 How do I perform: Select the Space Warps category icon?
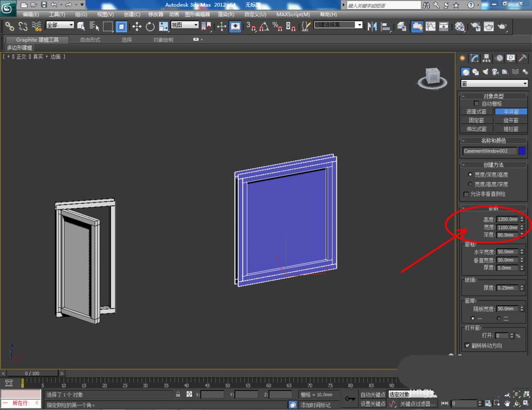tap(516, 72)
